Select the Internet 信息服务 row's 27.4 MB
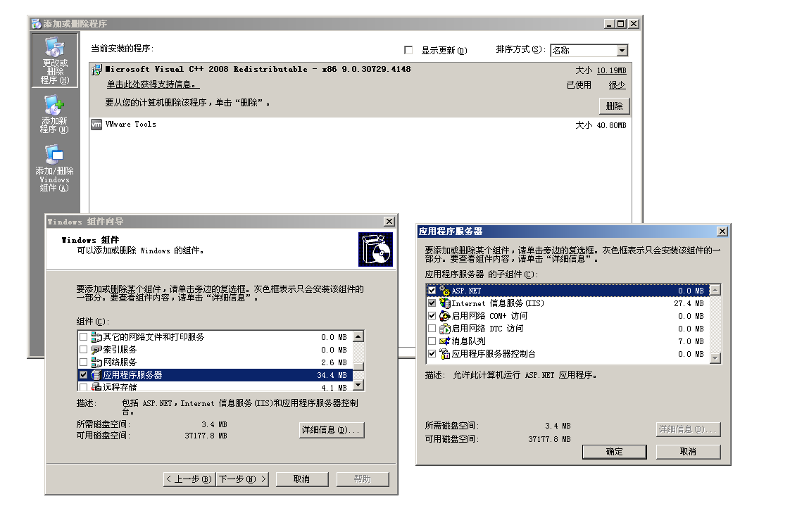 click(689, 303)
